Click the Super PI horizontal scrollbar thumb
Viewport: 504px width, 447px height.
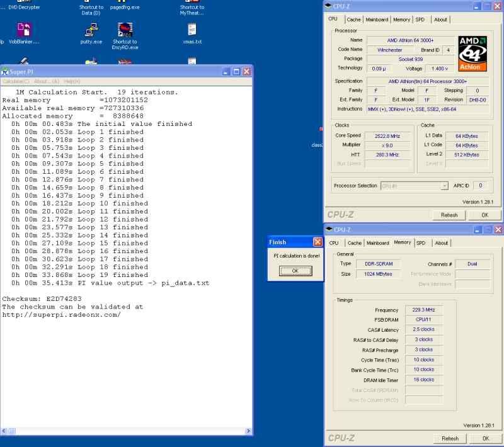(x=11, y=431)
